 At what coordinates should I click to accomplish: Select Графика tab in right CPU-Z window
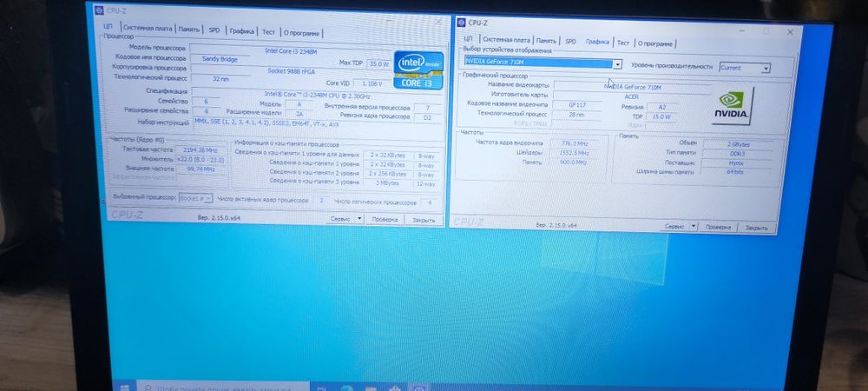[x=597, y=42]
